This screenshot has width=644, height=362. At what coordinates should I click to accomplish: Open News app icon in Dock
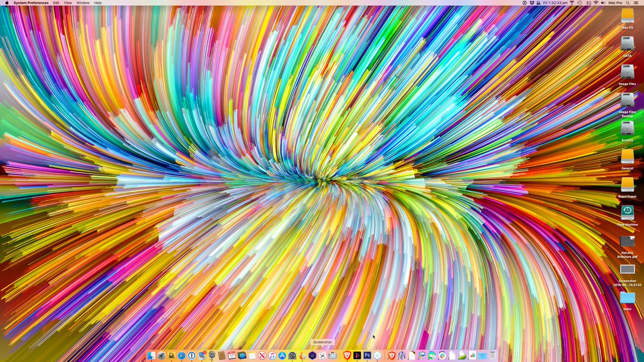click(262, 355)
